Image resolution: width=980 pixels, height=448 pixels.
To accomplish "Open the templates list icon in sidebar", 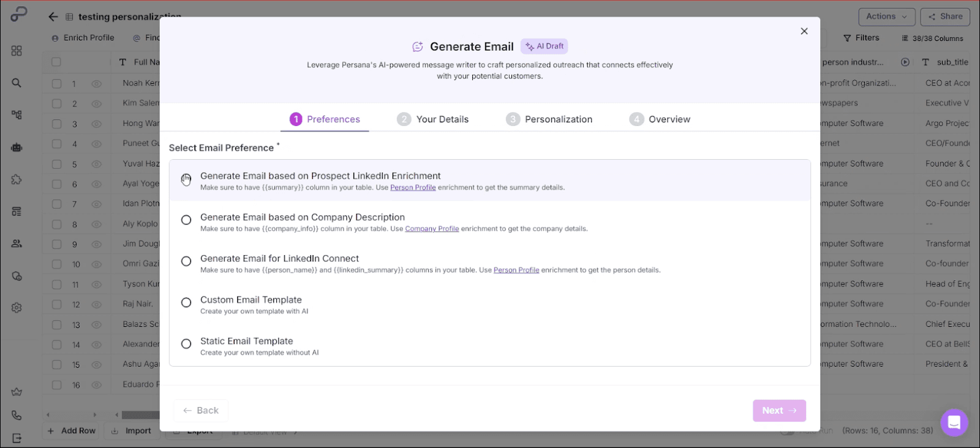I will 17,211.
